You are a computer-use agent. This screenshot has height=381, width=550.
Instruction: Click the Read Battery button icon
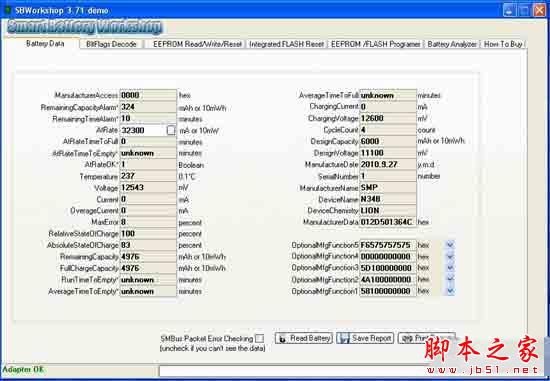[x=282, y=339]
